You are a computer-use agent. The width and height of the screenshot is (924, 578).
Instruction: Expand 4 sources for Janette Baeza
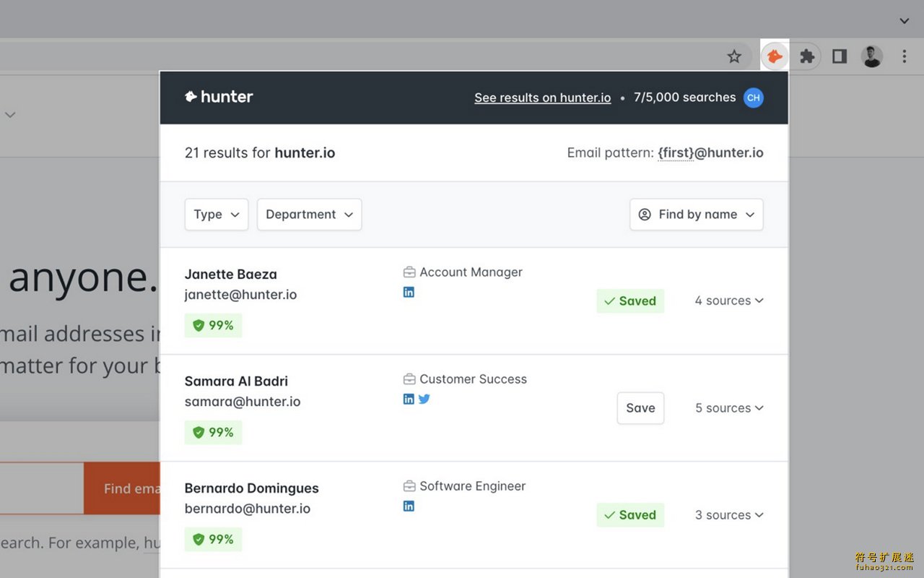pyautogui.click(x=729, y=301)
